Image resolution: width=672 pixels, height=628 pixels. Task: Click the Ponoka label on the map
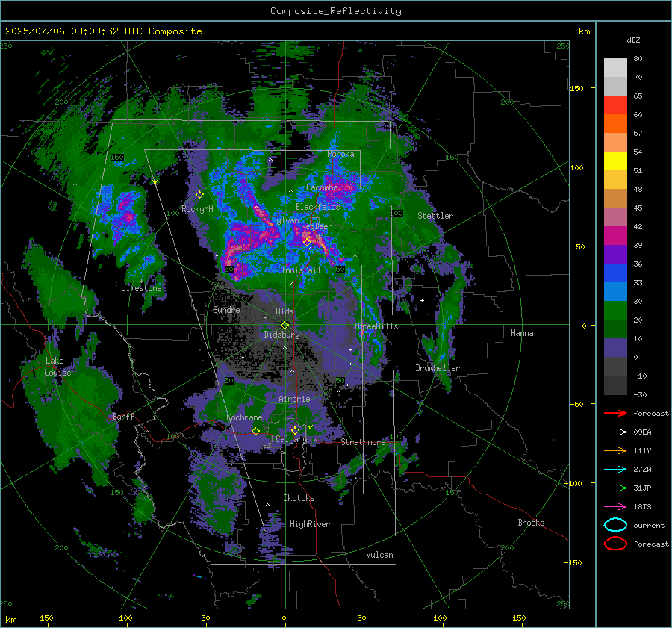(x=340, y=154)
